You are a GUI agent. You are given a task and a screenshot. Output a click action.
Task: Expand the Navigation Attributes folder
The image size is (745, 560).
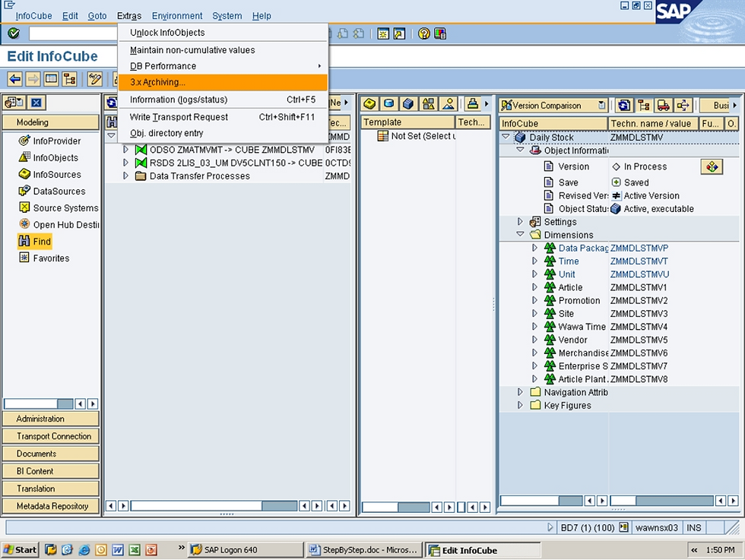[x=520, y=392]
